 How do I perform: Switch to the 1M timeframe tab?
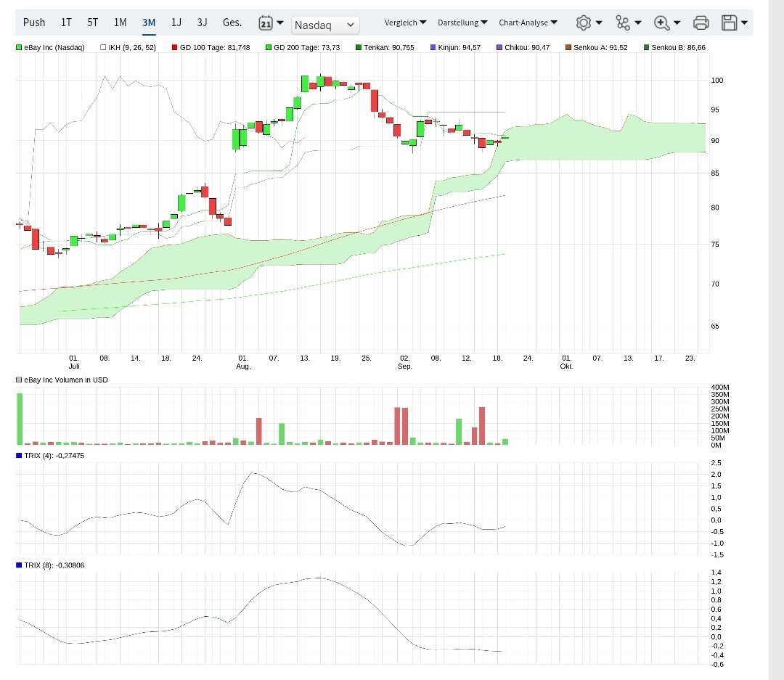click(x=120, y=22)
